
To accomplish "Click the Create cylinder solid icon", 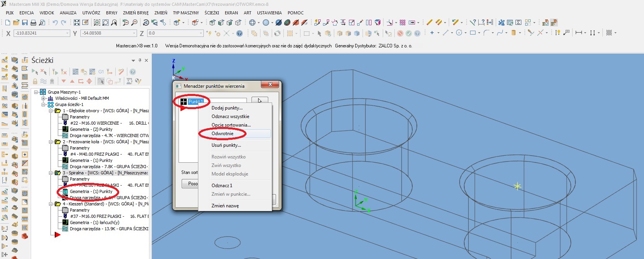I will click(x=514, y=33).
